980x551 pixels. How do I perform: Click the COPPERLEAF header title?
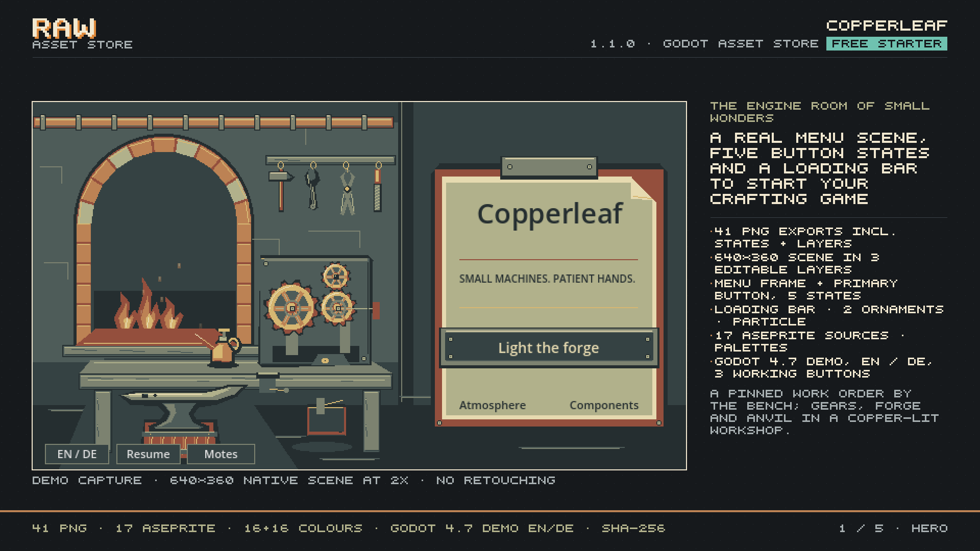(887, 26)
